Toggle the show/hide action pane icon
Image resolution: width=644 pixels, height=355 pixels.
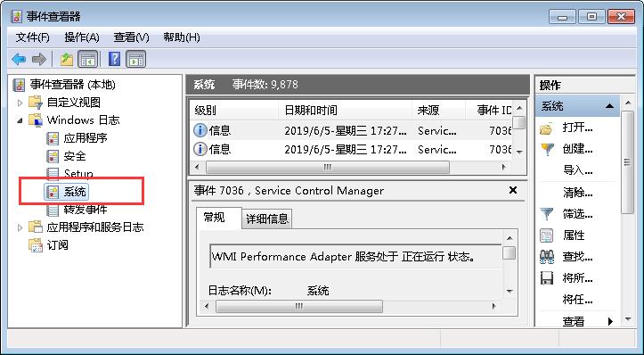(x=136, y=59)
